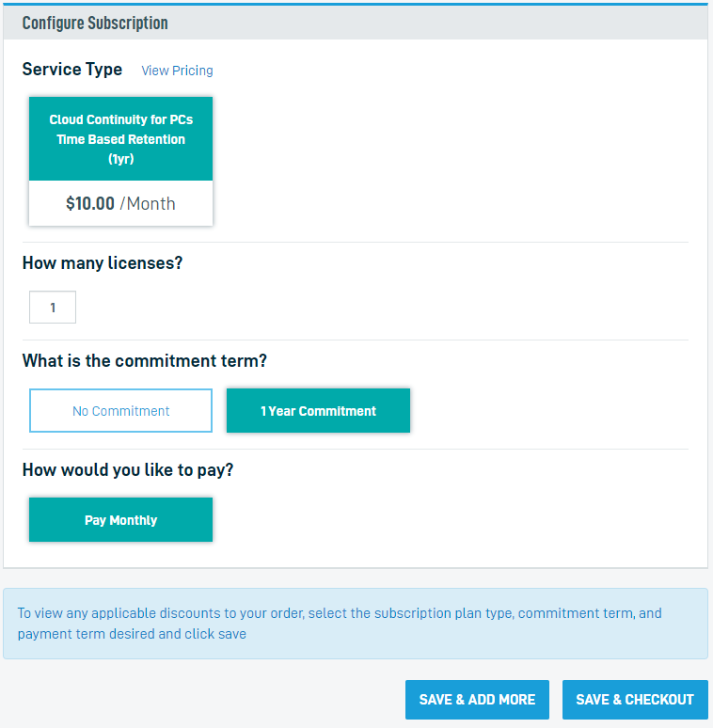Select the Pay Monthly payment option
The image size is (713, 728).
click(121, 520)
